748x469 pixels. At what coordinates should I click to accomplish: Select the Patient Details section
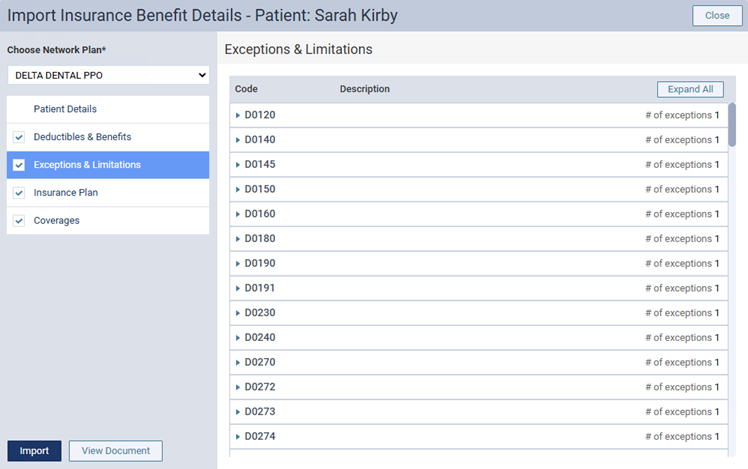(65, 109)
